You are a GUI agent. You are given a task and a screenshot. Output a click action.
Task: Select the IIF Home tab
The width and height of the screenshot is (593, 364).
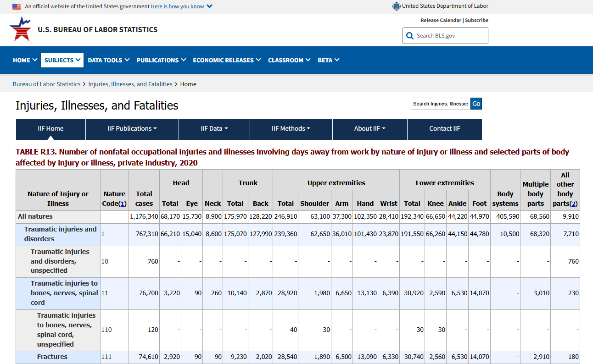[50, 129]
